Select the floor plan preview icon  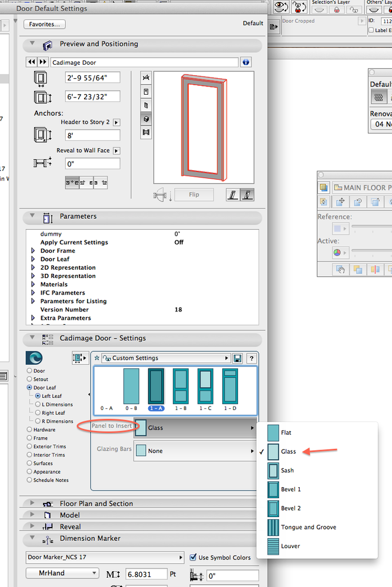[146, 78]
